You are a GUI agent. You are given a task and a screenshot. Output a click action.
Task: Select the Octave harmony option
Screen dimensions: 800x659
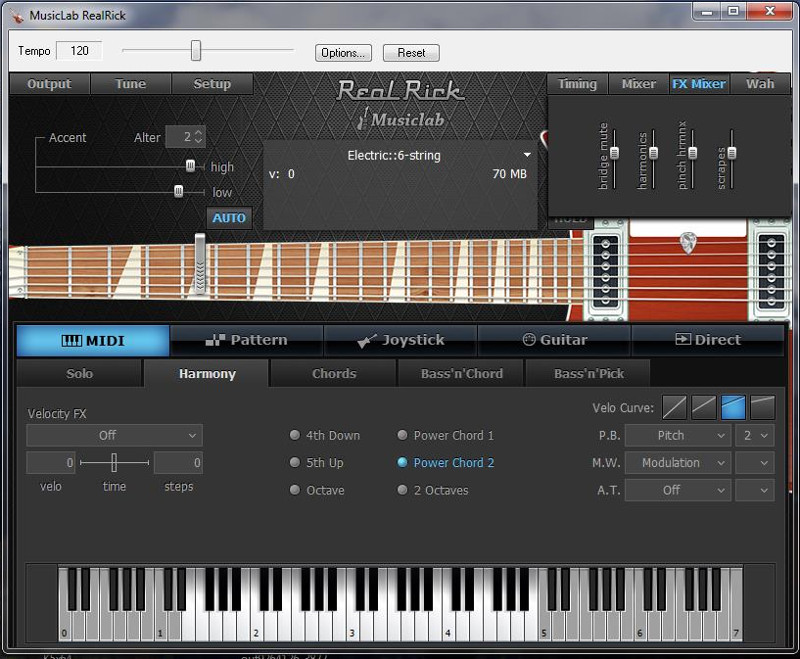coord(317,490)
